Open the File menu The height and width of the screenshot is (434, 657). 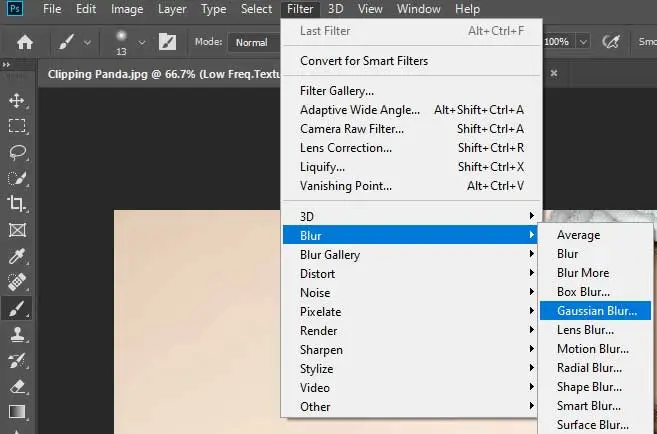(52, 9)
